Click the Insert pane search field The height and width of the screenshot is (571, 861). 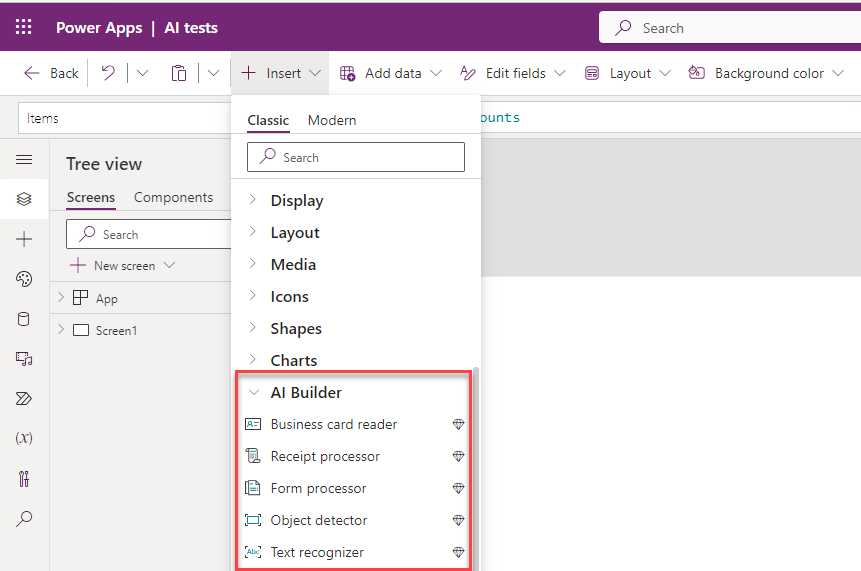(356, 157)
